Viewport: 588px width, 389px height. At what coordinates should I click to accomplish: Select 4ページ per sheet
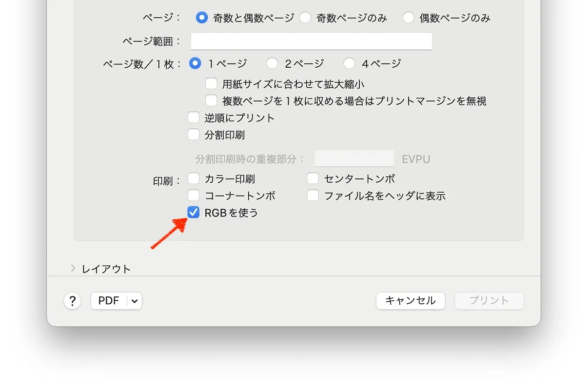[349, 63]
